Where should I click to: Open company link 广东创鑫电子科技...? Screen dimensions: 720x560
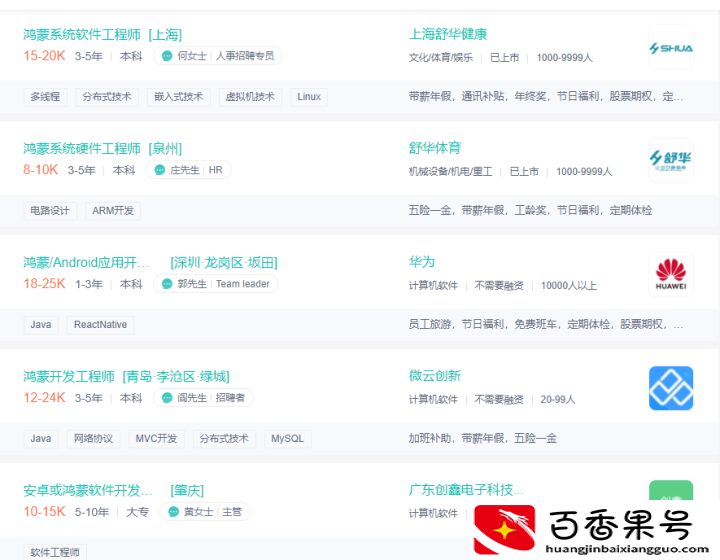[466, 489]
